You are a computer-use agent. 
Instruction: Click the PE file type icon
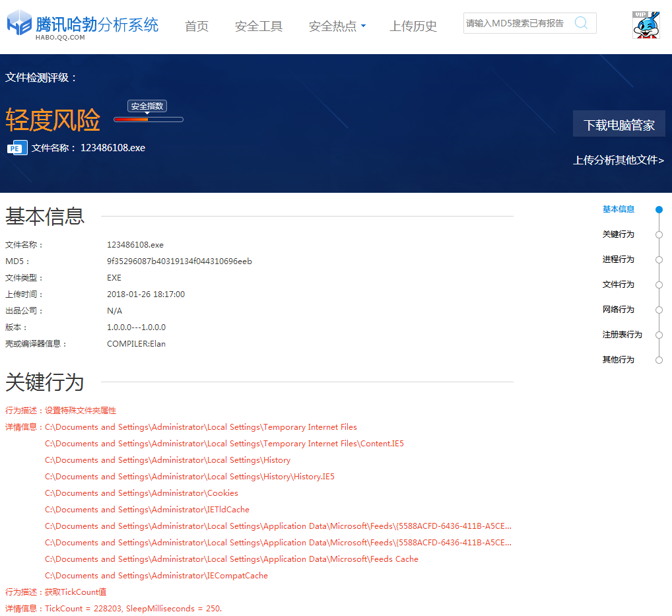coord(17,148)
